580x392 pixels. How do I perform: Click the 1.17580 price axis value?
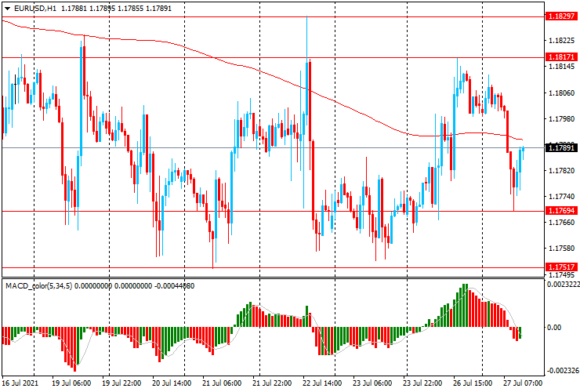tap(561, 249)
